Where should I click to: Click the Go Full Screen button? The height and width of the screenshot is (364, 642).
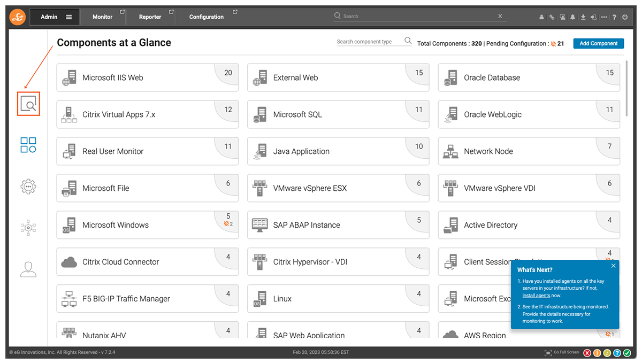562,353
